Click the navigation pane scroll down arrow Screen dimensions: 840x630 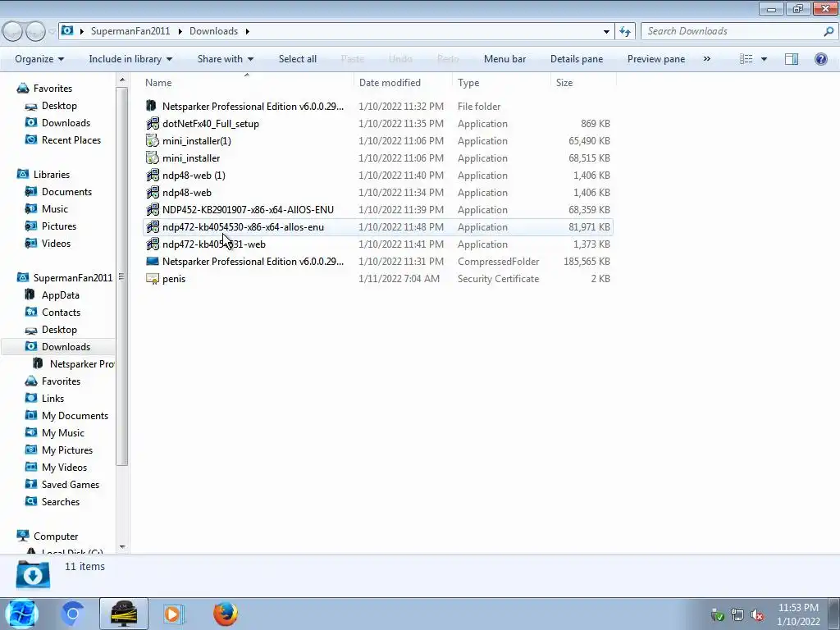tap(122, 547)
